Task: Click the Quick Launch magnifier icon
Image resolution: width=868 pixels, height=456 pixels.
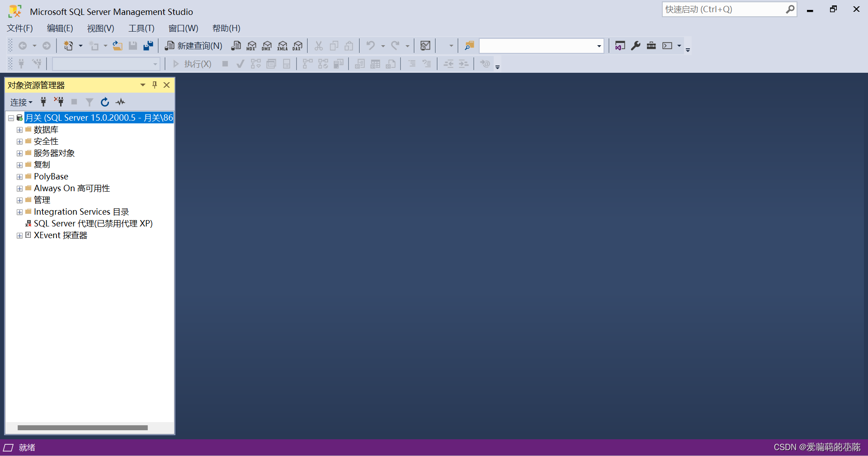Action: click(790, 9)
